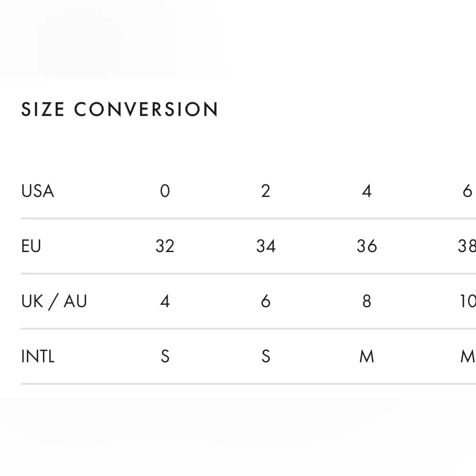The width and height of the screenshot is (476, 476).
Task: Click UK / AU size 6 cell
Action: click(265, 301)
